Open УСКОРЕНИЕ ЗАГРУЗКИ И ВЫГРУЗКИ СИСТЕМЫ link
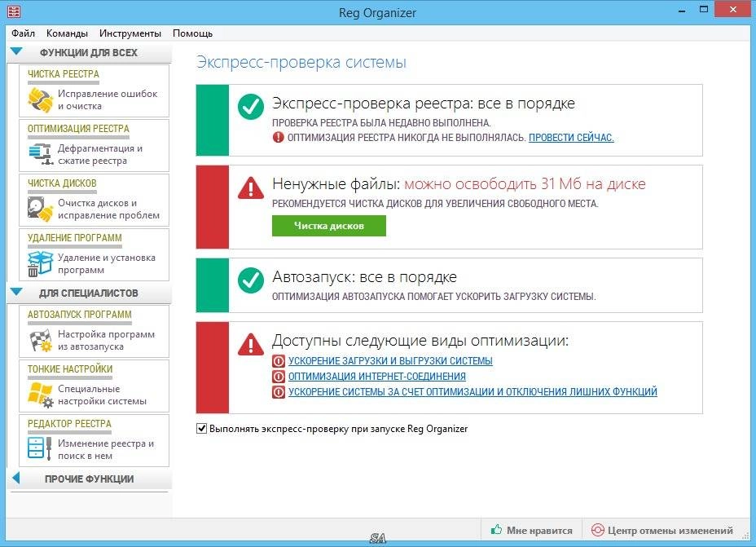The image size is (756, 547). [390, 361]
